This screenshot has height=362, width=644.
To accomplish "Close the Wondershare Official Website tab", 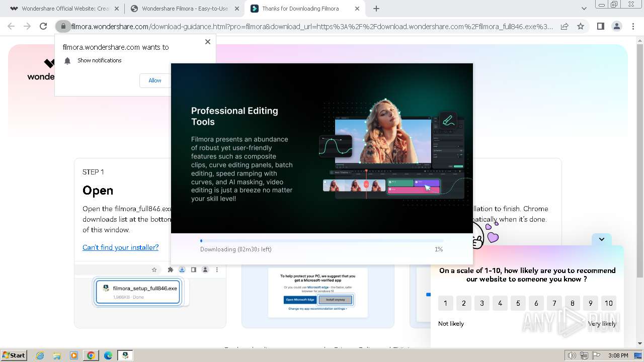I will click(116, 9).
